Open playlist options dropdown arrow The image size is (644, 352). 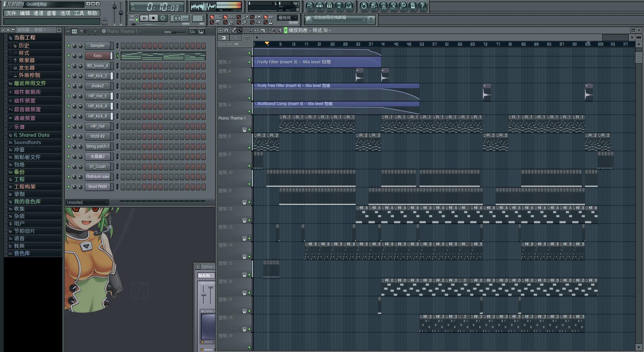pyautogui.click(x=220, y=30)
